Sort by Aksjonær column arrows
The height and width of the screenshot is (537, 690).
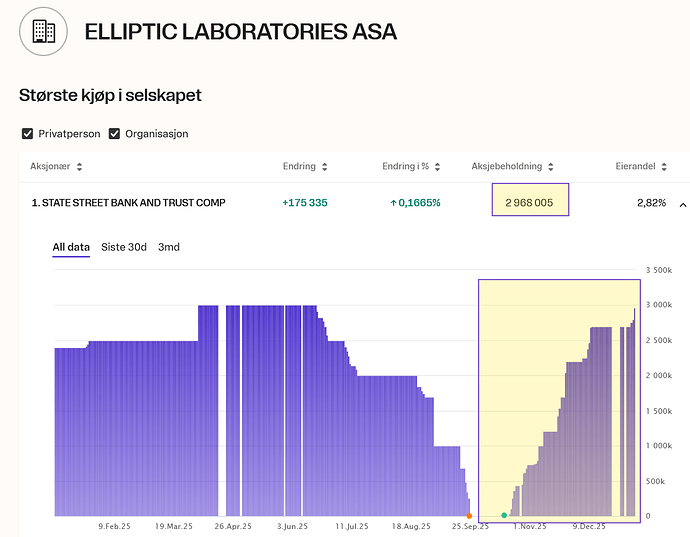tap(80, 167)
